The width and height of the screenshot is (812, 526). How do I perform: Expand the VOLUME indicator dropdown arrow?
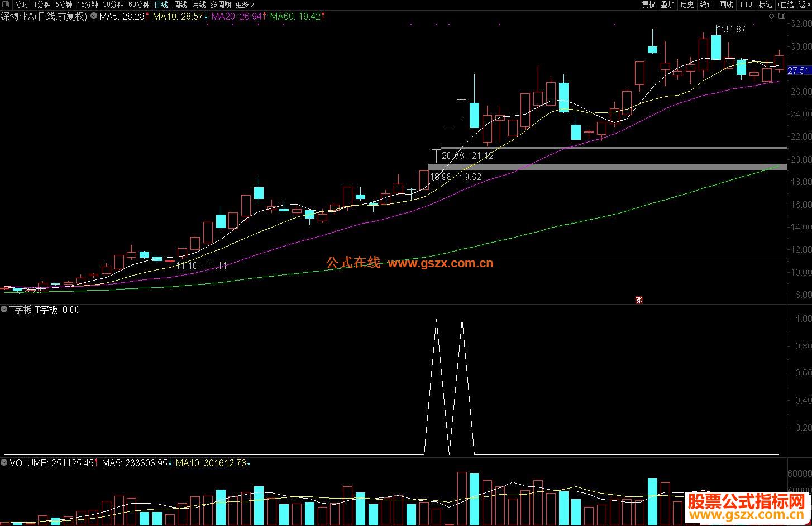tap(4, 463)
